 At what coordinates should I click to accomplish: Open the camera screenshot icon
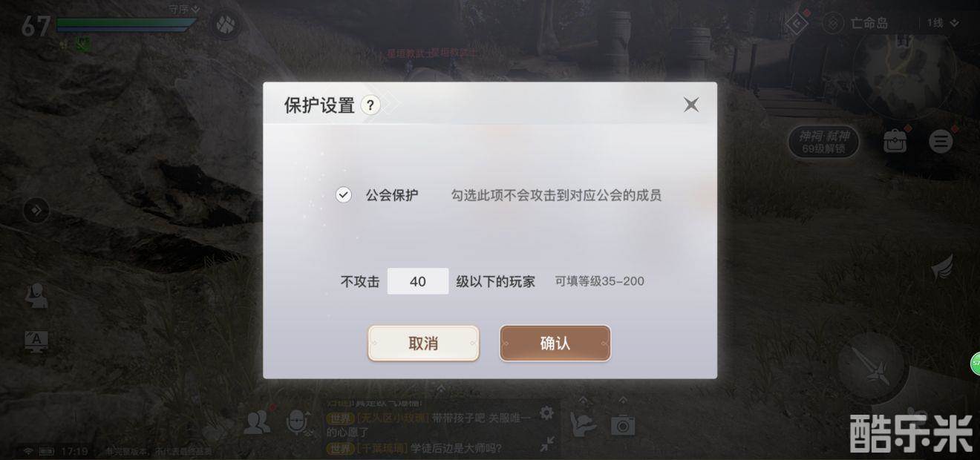(622, 424)
